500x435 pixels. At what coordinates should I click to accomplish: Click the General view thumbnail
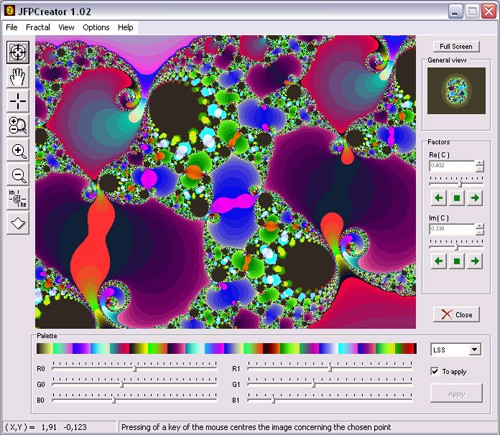pyautogui.click(x=456, y=91)
